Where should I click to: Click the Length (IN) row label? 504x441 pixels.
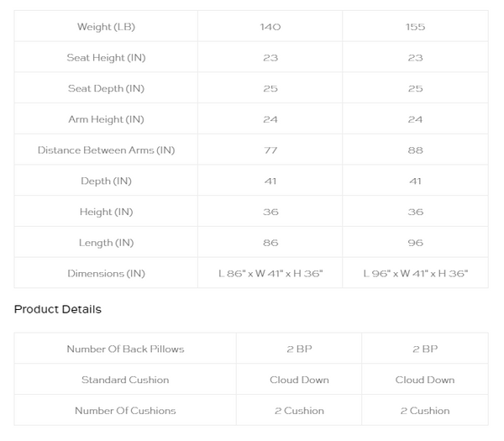pos(106,243)
